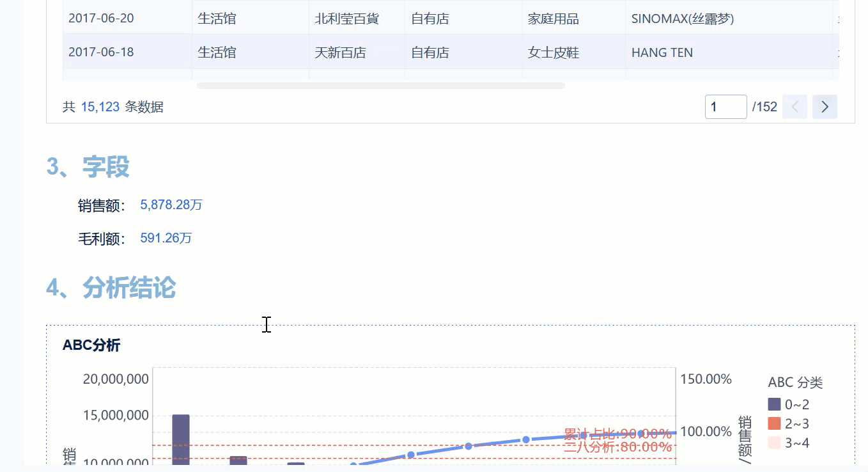Click the ABC分析 chart title
The height and width of the screenshot is (472, 868).
tap(91, 345)
